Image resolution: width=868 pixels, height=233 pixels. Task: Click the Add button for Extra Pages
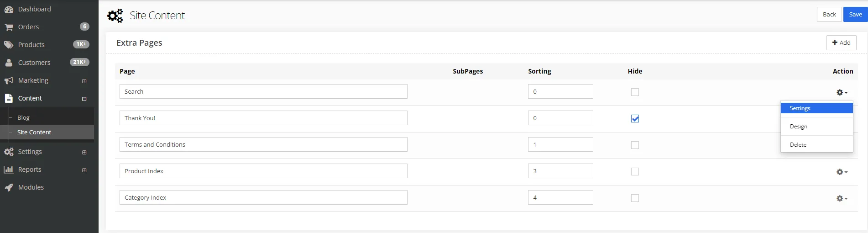(x=841, y=42)
